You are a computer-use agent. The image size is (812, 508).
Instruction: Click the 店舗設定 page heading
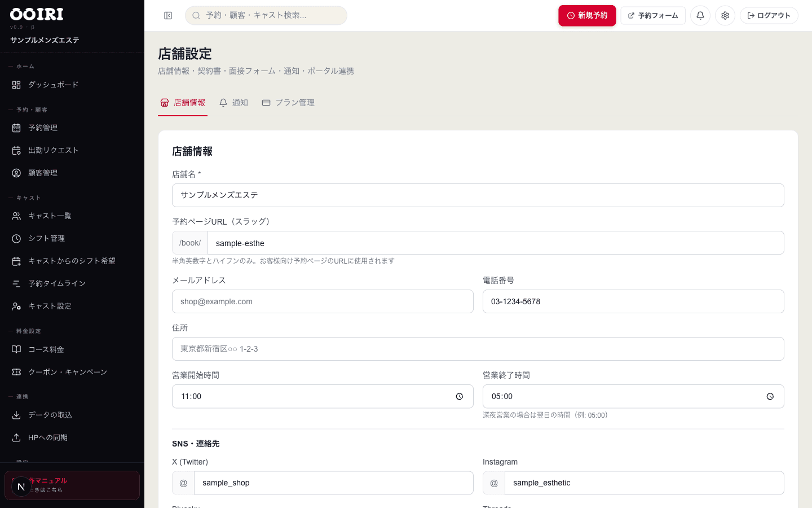click(185, 54)
